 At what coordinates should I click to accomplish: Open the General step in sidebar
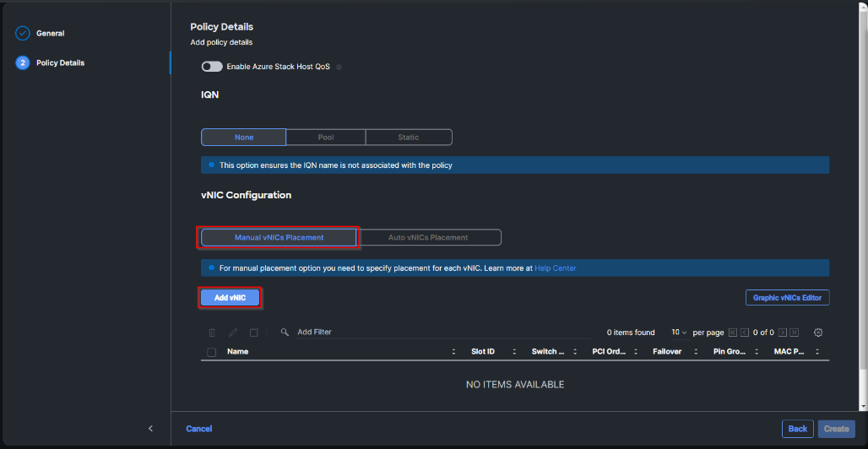coord(50,34)
